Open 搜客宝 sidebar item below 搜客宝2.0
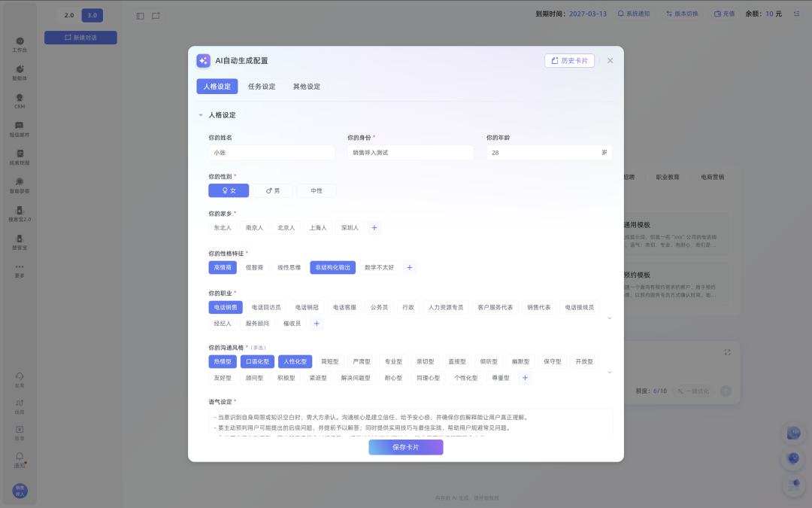This screenshot has height=508, width=812. [20, 242]
